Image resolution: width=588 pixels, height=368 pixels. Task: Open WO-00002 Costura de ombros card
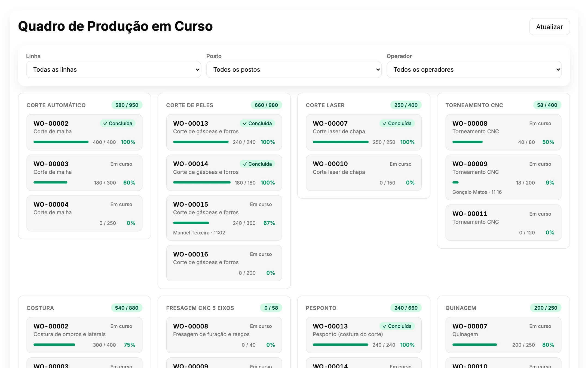click(x=84, y=335)
